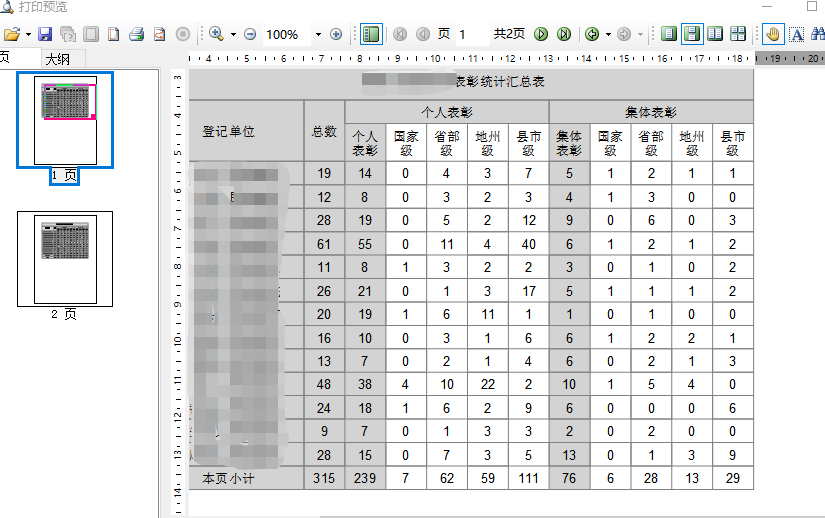Viewport: 825px width, 518px height.
Task: Expand the open file dropdown arrow
Action: point(28,35)
